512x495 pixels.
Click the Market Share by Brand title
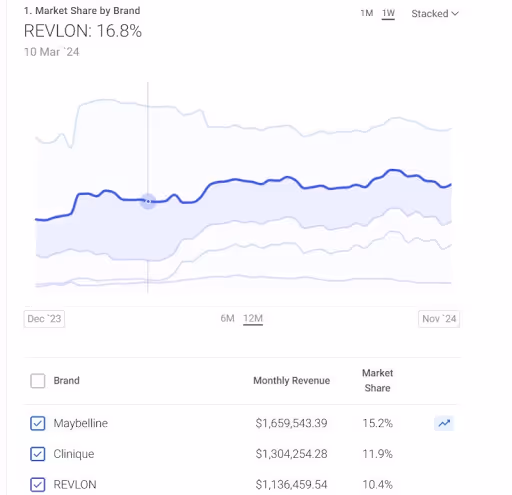pos(82,11)
